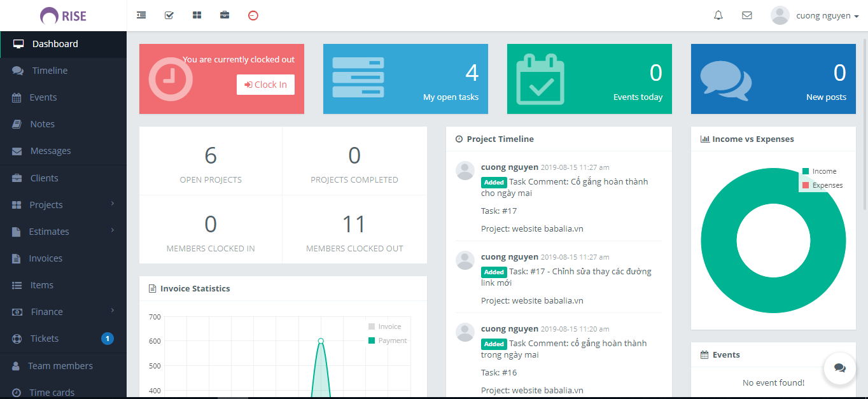Toggle sidebar collapse icon in top bar
Viewport: 868px width, 399px height.
(141, 15)
